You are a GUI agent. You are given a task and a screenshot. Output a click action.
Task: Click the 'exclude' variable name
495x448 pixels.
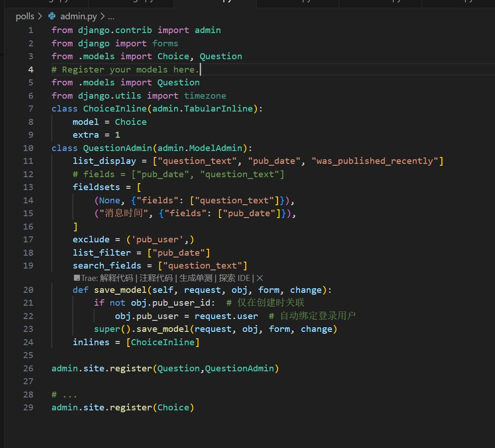(x=91, y=240)
